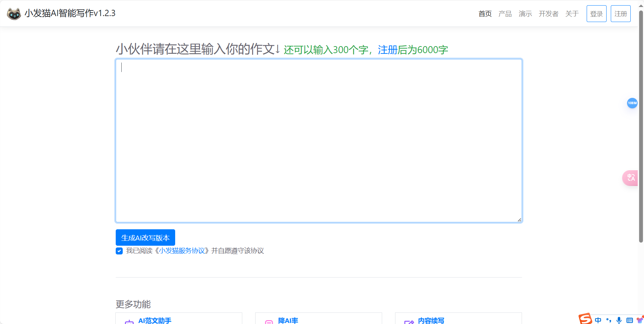The width and height of the screenshot is (644, 324).
Task: Open the 首页 nav menu item
Action: pos(485,14)
